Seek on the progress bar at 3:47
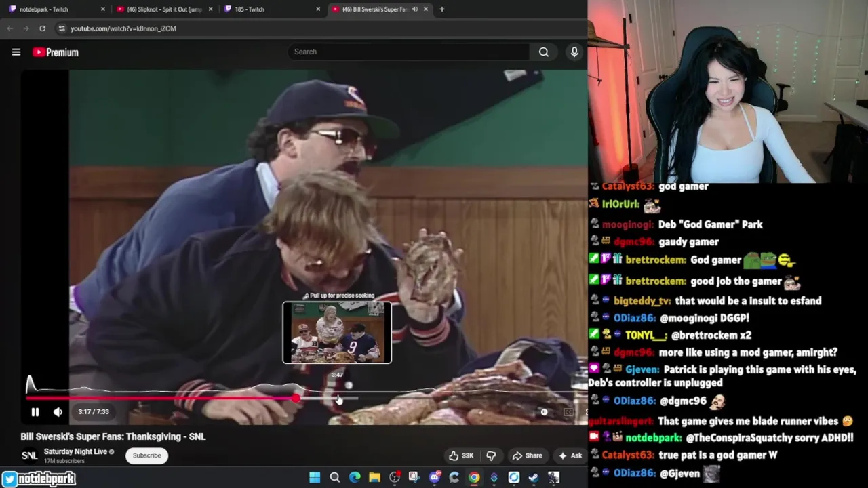This screenshot has width=868, height=488. pyautogui.click(x=338, y=399)
